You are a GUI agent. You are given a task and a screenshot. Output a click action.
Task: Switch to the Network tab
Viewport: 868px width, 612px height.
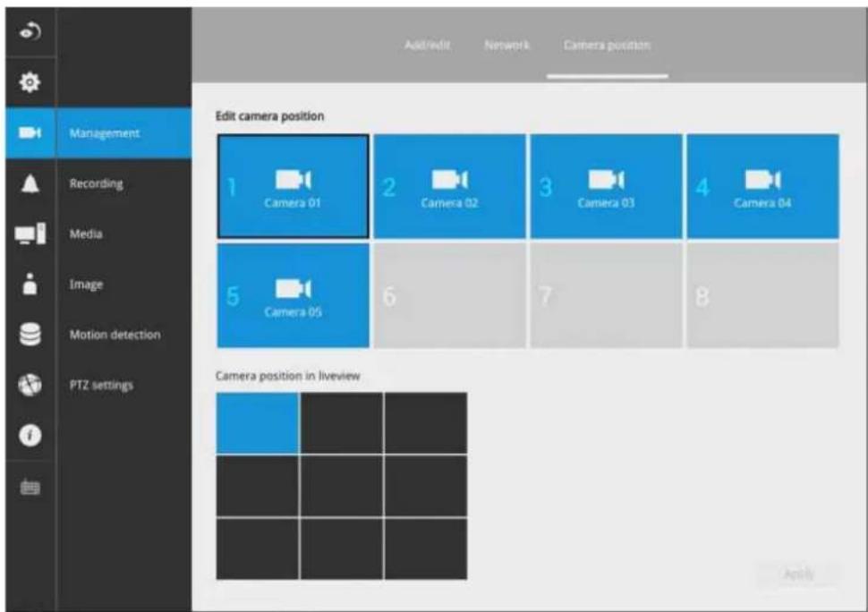[x=506, y=45]
